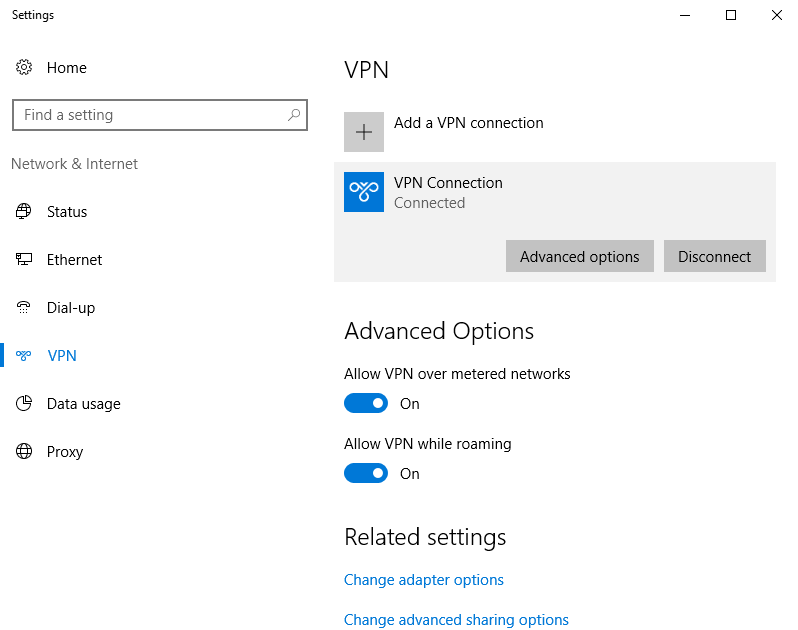Disconnect the VPN Connection
Image resolution: width=798 pixels, height=630 pixels.
click(x=714, y=256)
